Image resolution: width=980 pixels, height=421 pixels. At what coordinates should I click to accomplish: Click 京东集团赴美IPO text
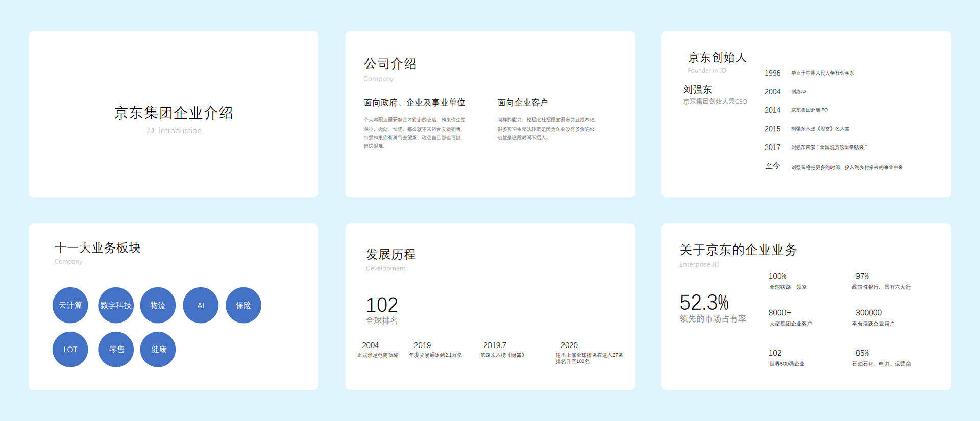tap(810, 110)
